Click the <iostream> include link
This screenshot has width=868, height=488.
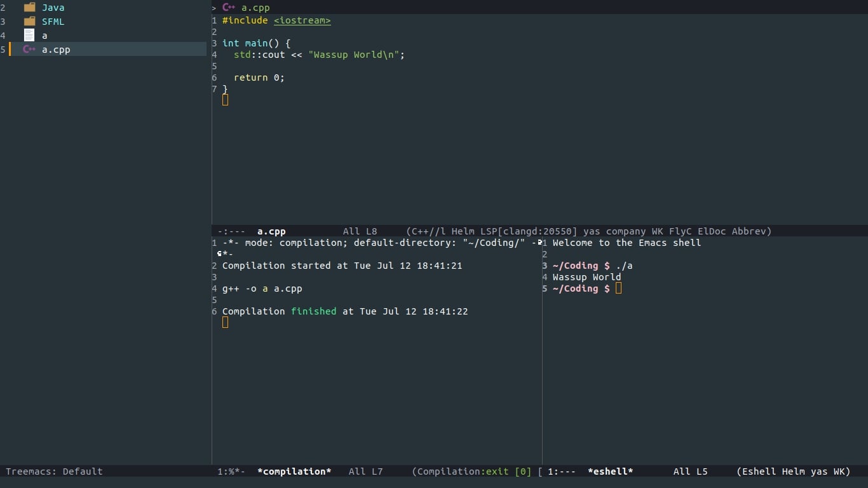coord(302,20)
